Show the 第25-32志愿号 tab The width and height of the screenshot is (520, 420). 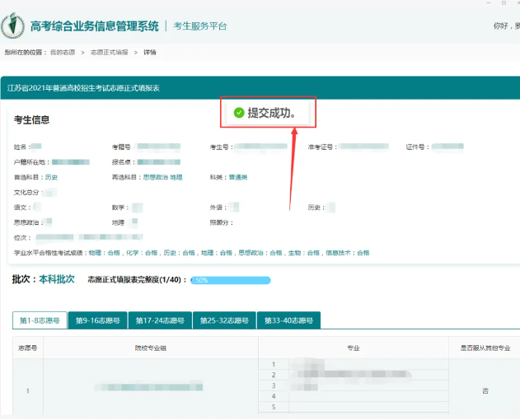(223, 320)
